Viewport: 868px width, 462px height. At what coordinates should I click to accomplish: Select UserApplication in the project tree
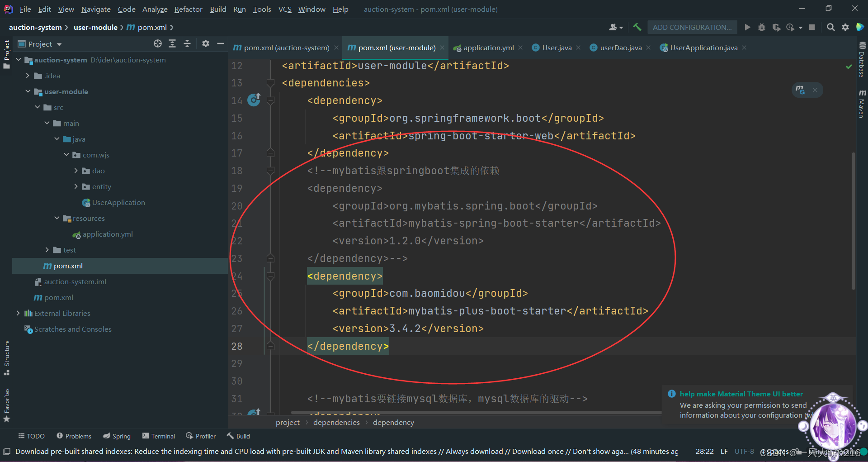(118, 202)
